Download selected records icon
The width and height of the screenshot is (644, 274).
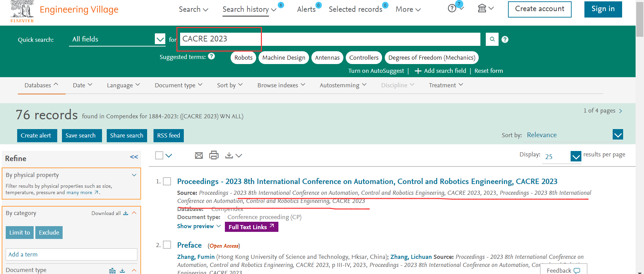(x=229, y=155)
